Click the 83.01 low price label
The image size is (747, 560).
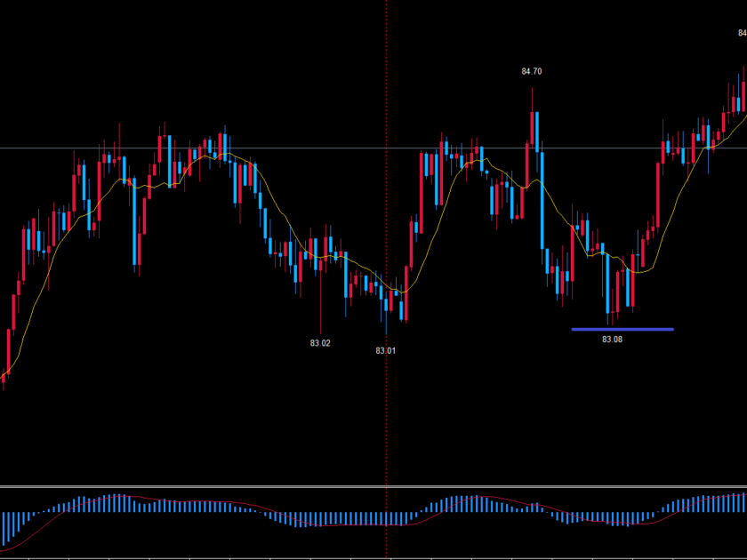(x=385, y=351)
